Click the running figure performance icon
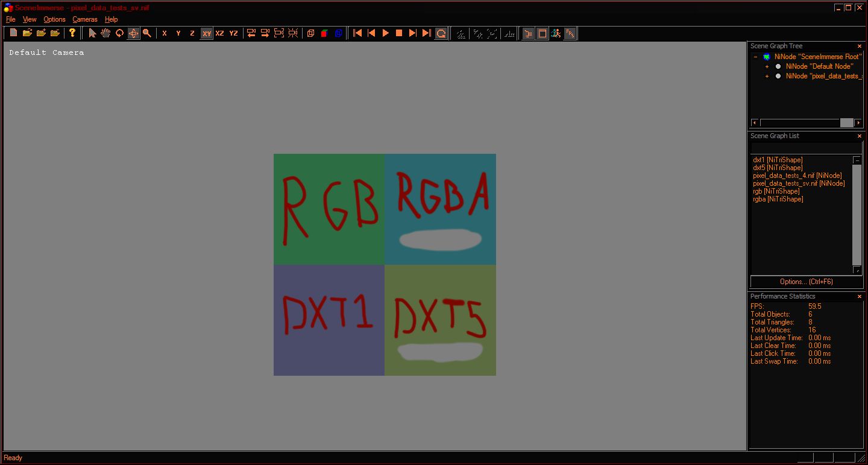This screenshot has width=868, height=465. [556, 33]
